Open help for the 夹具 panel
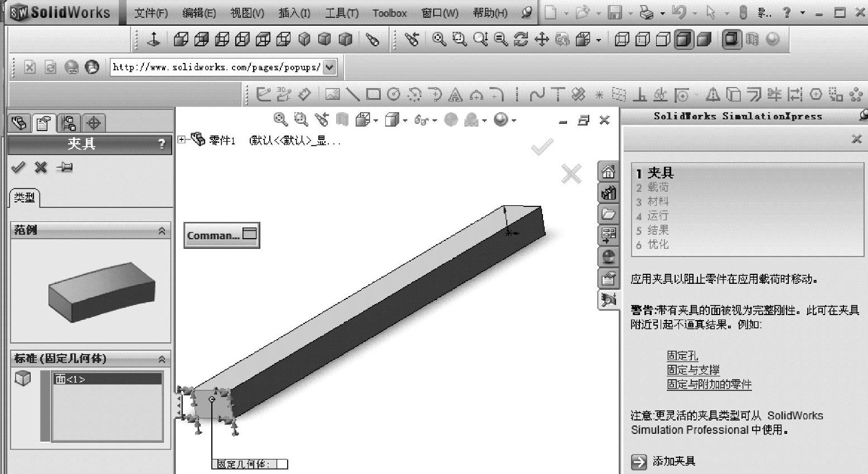The image size is (868, 474). 162,144
